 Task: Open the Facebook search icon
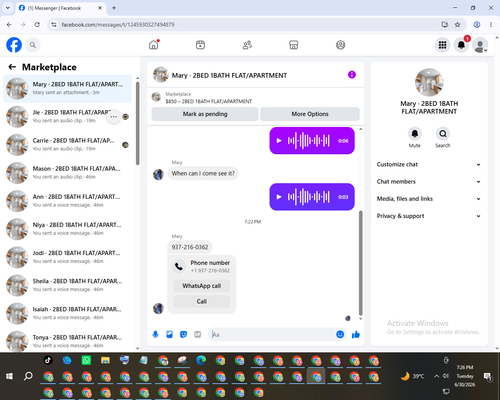(33, 45)
